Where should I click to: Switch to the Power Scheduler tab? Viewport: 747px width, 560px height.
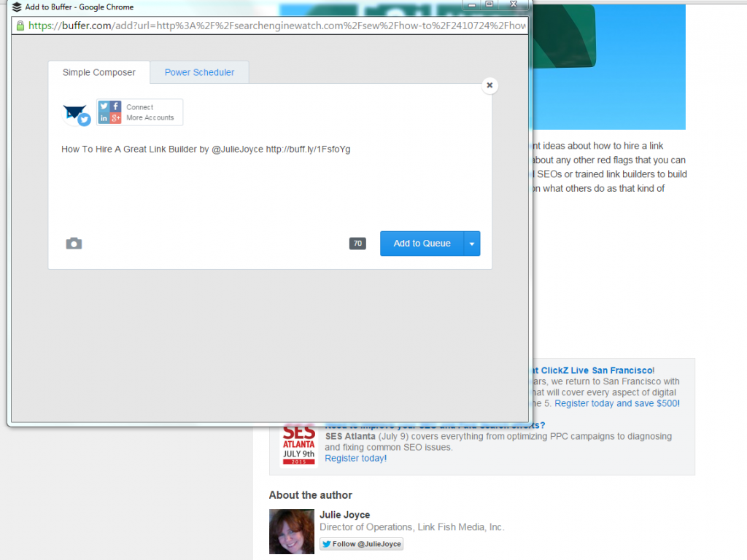point(199,72)
